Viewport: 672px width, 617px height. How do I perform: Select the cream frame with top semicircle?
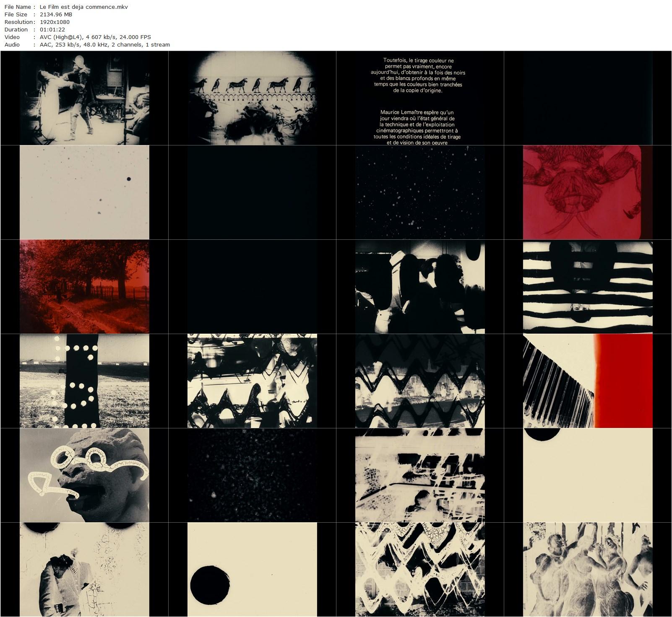click(x=588, y=475)
